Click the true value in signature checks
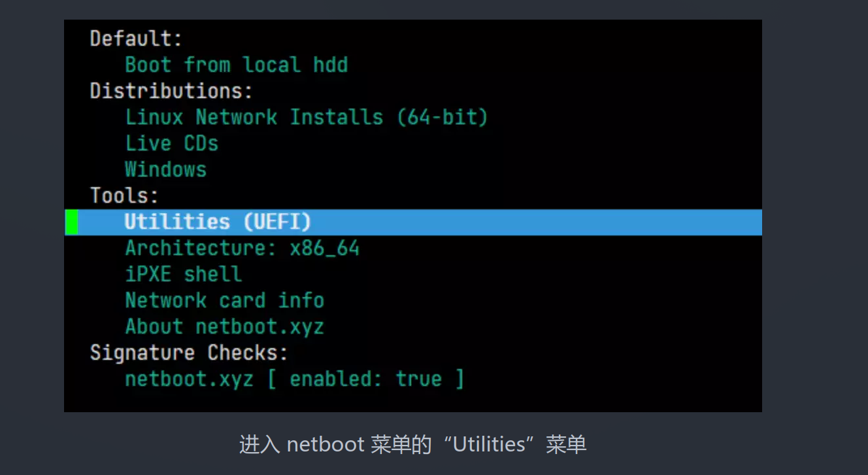868x475 pixels. tap(419, 379)
